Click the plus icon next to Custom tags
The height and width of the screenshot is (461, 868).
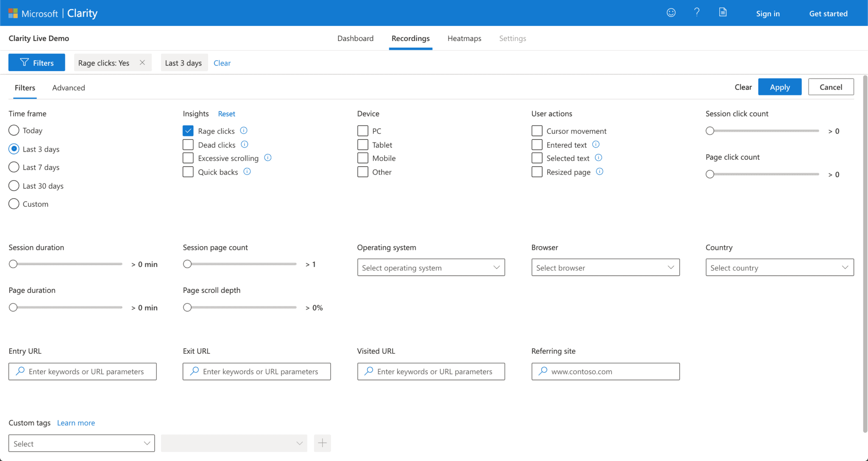click(x=322, y=443)
